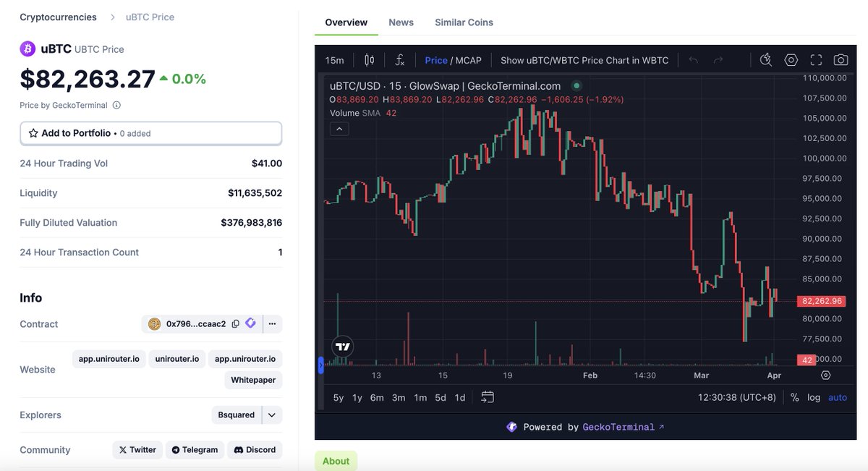Click Add to Portfolio button

(x=150, y=133)
